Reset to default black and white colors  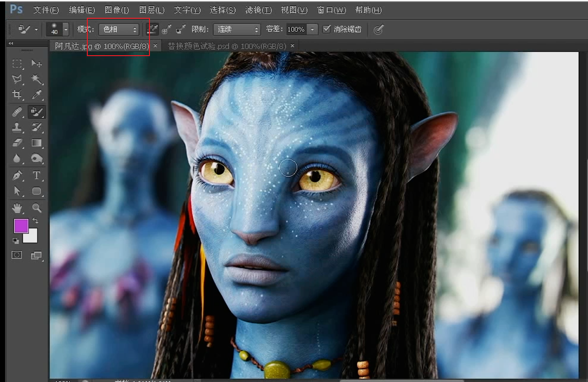click(16, 241)
